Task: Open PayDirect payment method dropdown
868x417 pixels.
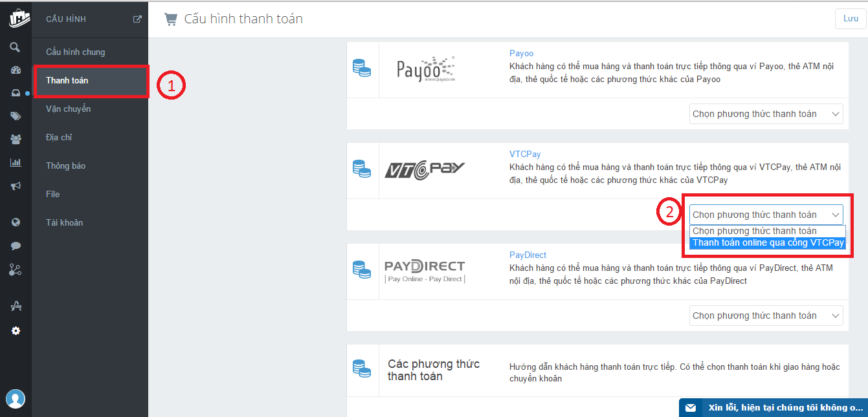Action: [766, 315]
